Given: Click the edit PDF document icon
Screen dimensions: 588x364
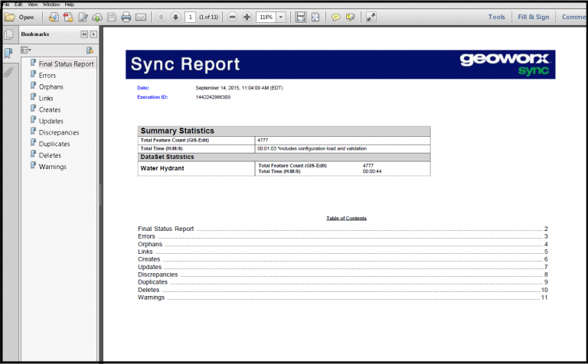Looking at the screenshot, I should click(x=83, y=18).
